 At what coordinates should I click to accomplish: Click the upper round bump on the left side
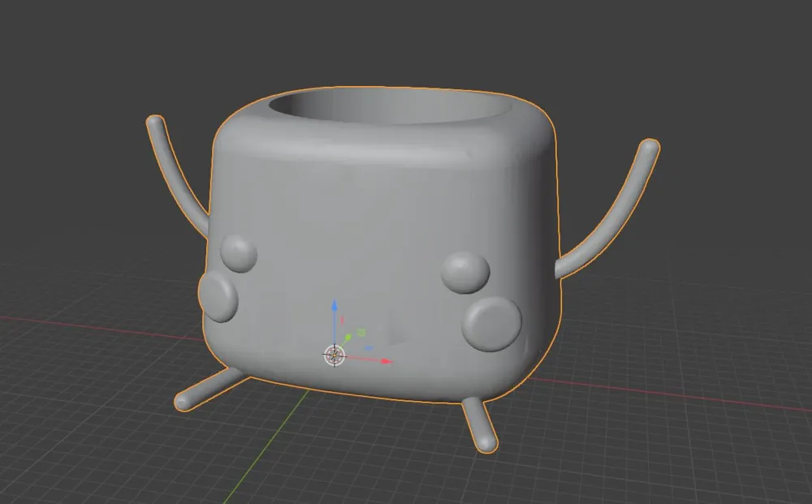coord(239,253)
